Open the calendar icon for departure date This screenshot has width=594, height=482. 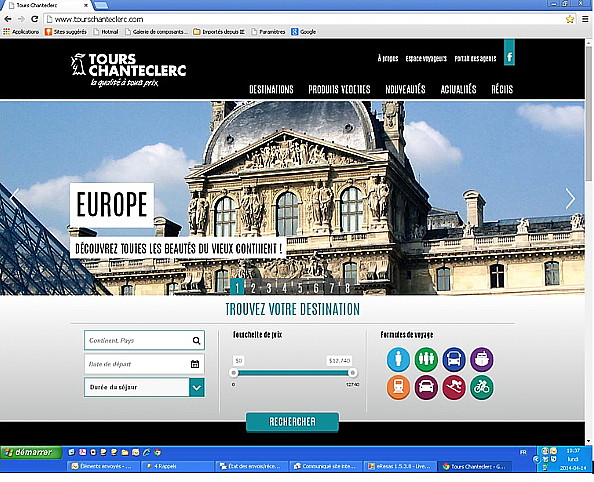[195, 364]
